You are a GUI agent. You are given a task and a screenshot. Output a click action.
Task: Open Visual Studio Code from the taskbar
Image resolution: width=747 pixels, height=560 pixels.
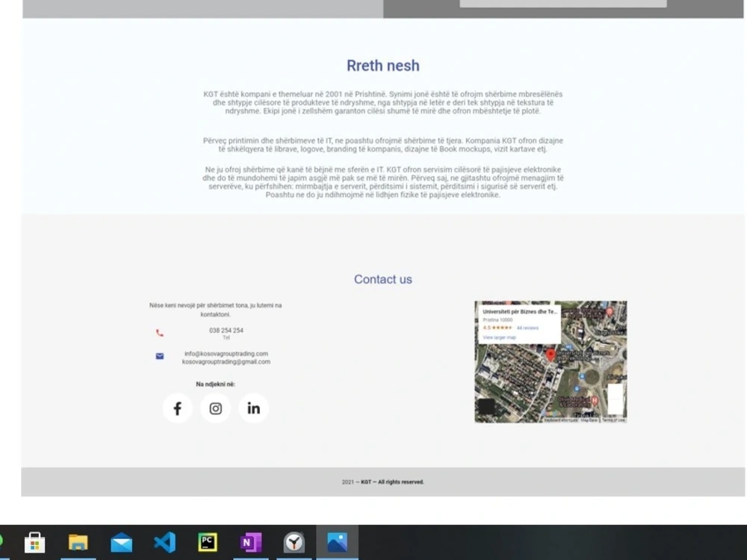point(165,542)
